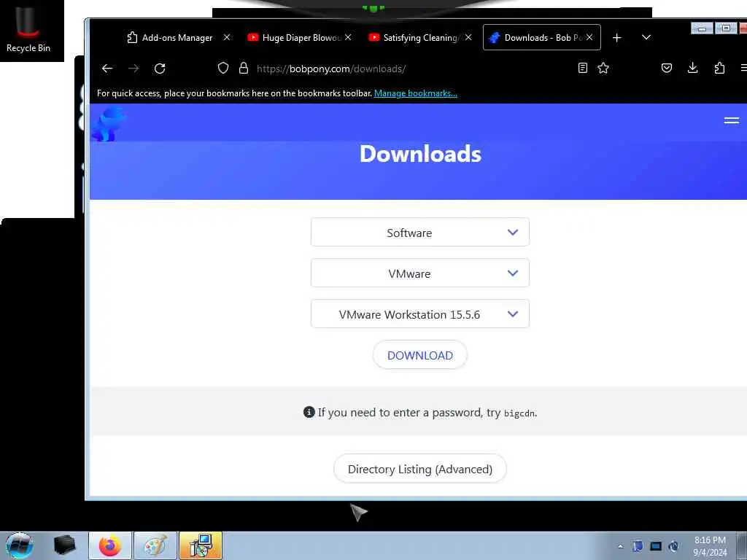Switch to the Huge Diaper Blowout tab
The height and width of the screenshot is (560, 747).
(295, 38)
